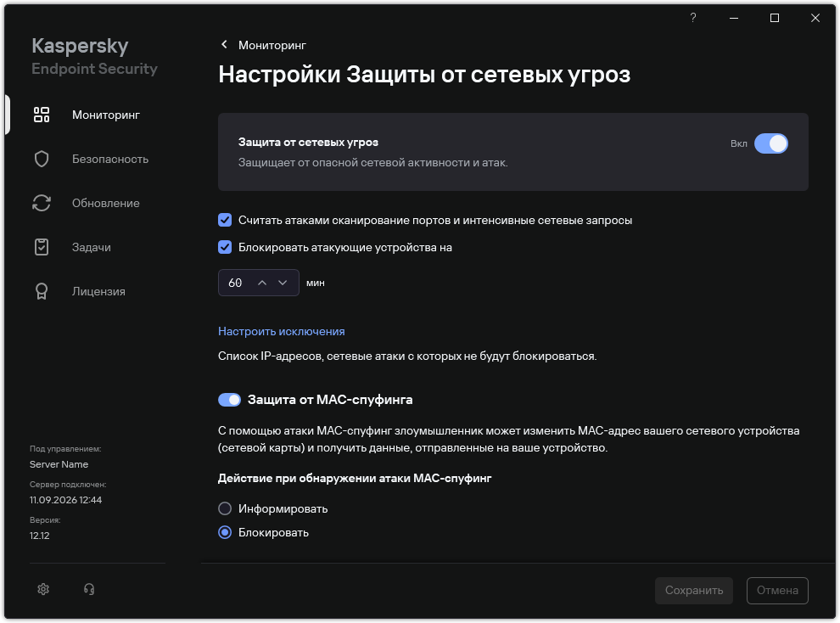Close the Kaspersky window
Image resolution: width=840 pixels, height=623 pixels.
tap(815, 18)
